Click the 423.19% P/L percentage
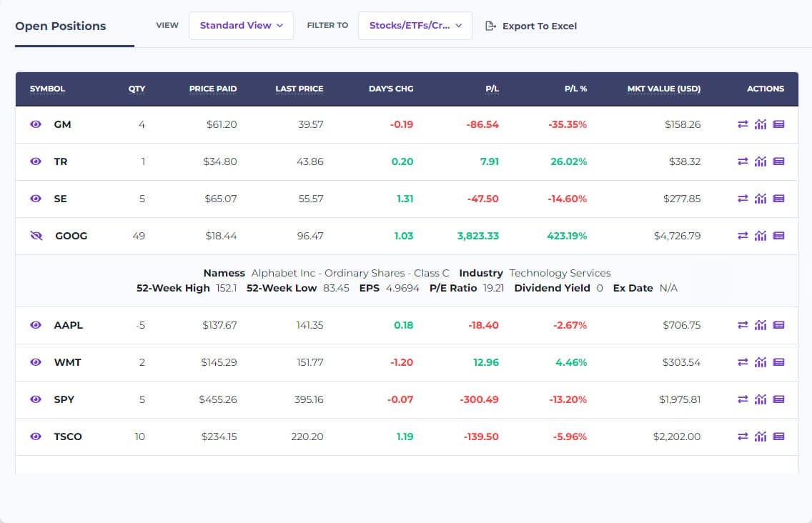 click(567, 236)
